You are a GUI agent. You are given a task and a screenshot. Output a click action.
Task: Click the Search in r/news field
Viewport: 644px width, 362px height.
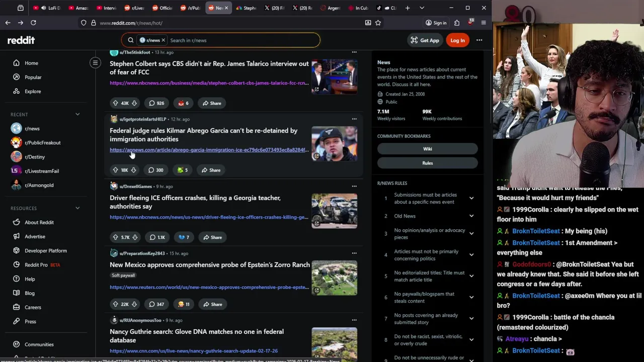pos(242,40)
